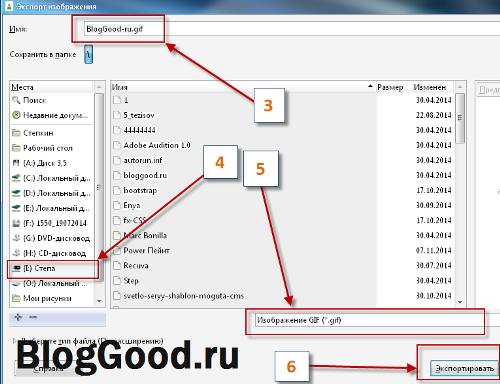Click the file icon next to bloggood.ru
Image resolution: width=500 pixels, height=384 pixels.
tap(117, 175)
